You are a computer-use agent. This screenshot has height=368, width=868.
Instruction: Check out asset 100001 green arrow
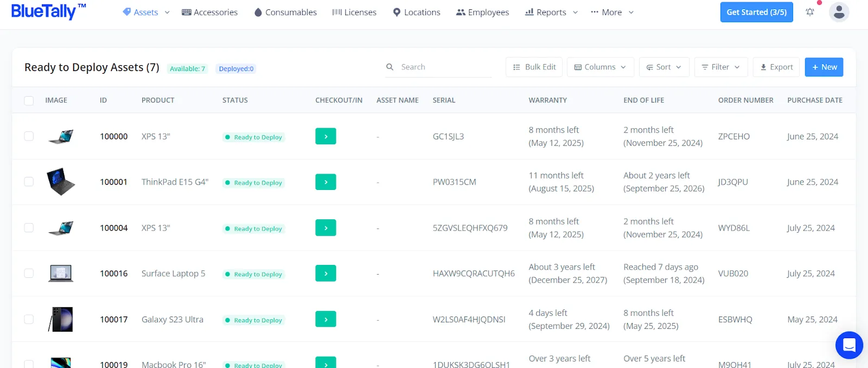tap(325, 182)
